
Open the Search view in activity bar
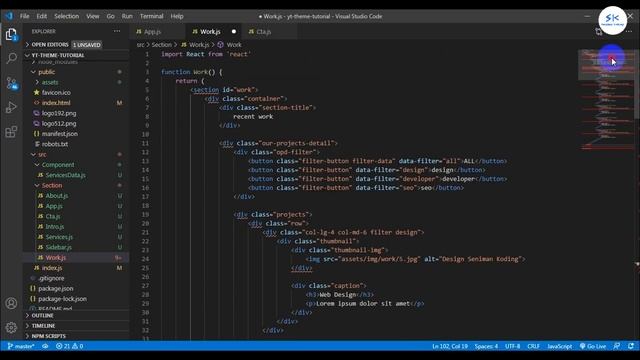click(x=11, y=58)
